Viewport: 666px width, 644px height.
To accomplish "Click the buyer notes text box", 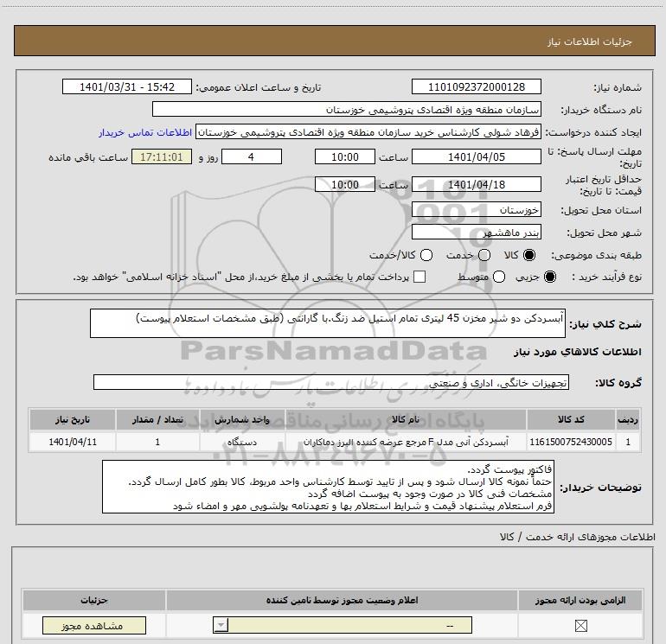I will [x=328, y=487].
